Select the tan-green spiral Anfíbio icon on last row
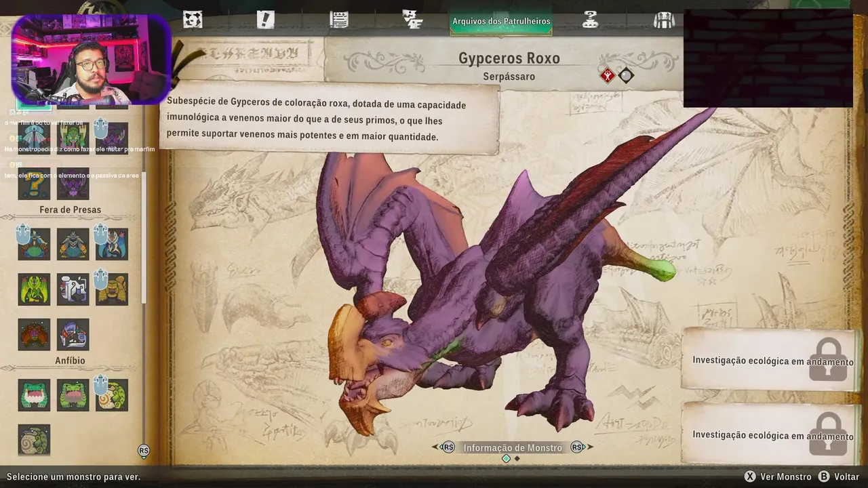 (x=34, y=440)
